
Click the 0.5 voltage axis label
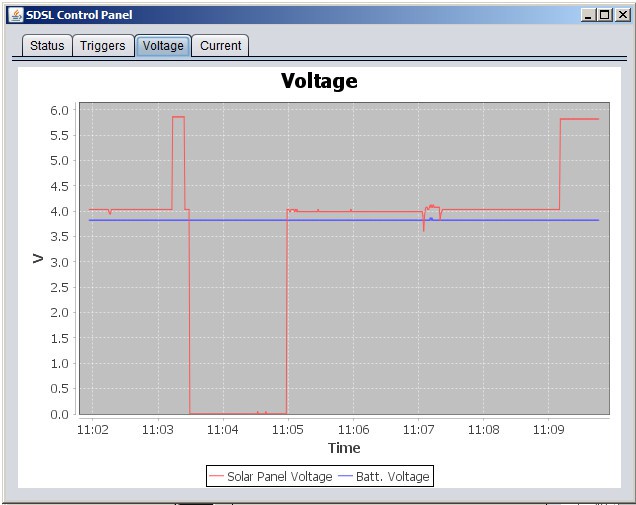point(60,389)
